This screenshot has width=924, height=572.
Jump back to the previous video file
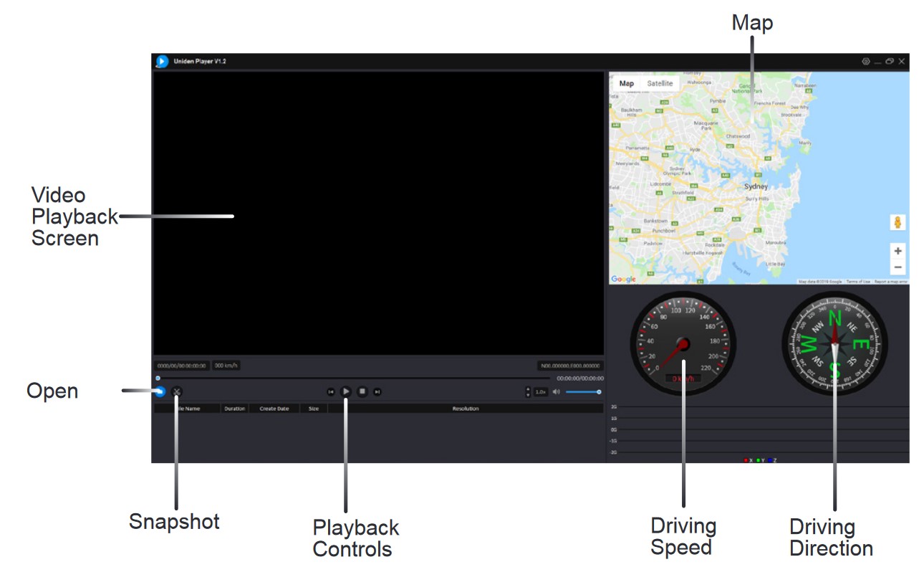click(x=330, y=391)
